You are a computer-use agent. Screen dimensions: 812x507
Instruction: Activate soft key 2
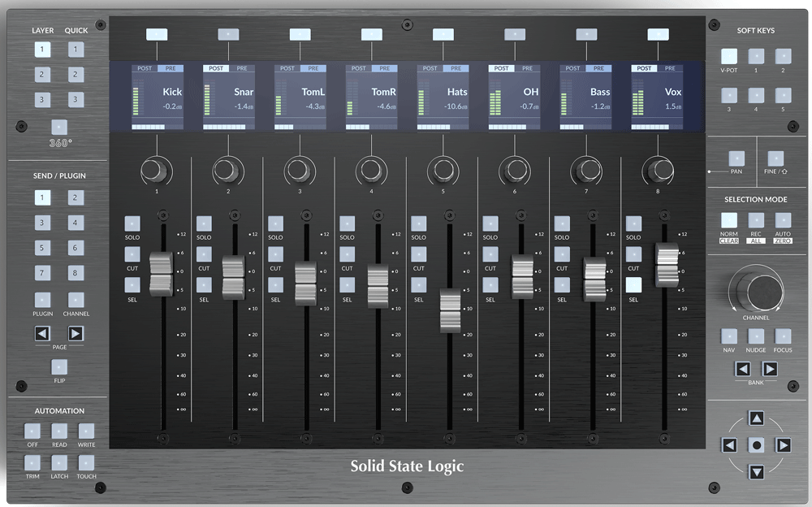coord(783,56)
